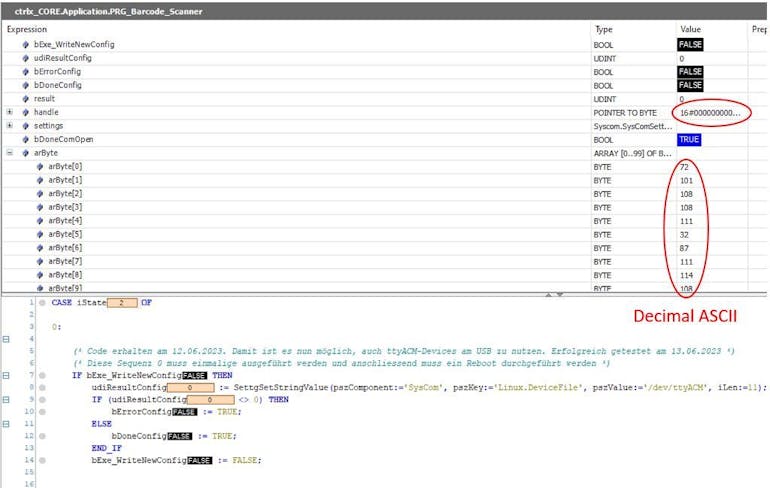Viewport: 770px width, 488px height.
Task: Click the Value column header
Action: [x=691, y=30]
